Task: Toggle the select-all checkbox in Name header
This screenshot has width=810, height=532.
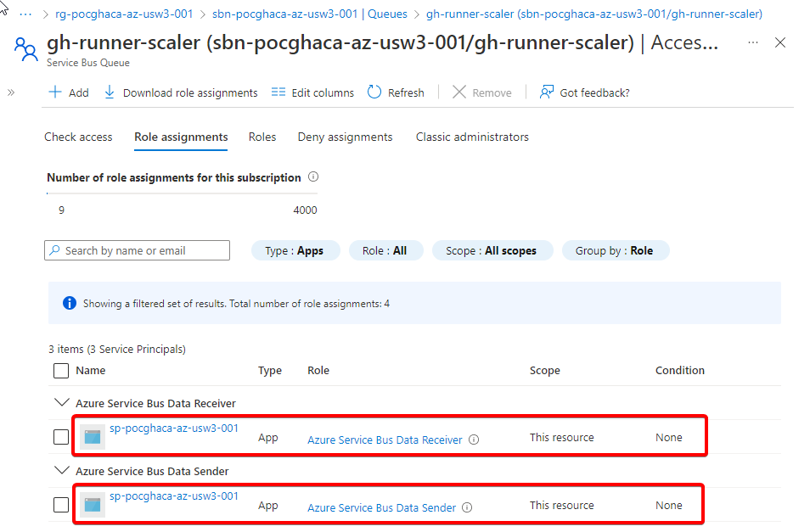Action: point(61,371)
